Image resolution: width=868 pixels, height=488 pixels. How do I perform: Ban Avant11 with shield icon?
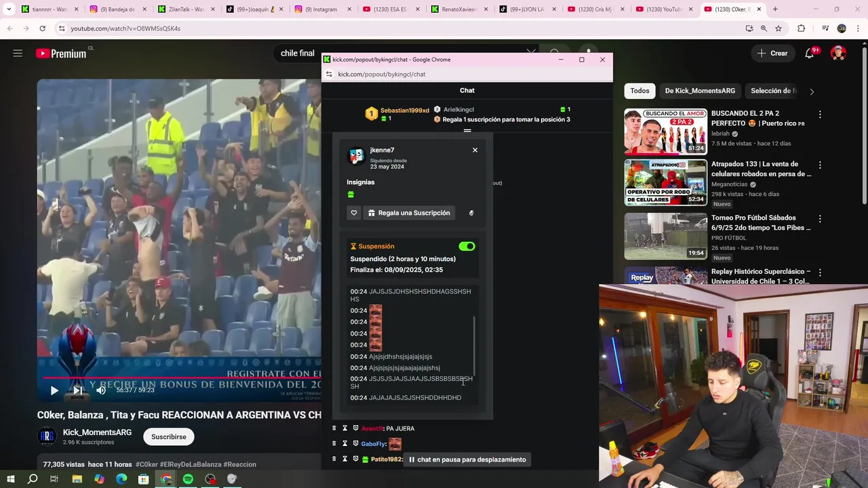tap(355, 428)
